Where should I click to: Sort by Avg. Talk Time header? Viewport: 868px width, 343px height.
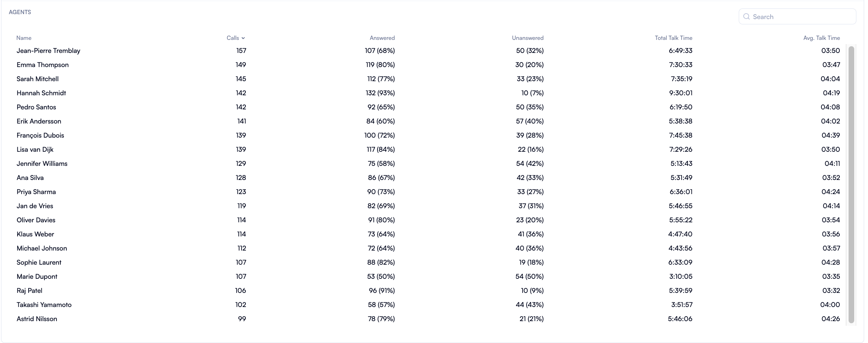tap(821, 38)
